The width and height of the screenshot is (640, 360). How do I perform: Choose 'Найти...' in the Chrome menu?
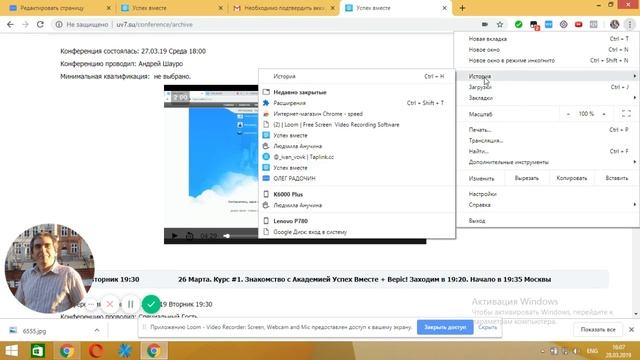547,151
